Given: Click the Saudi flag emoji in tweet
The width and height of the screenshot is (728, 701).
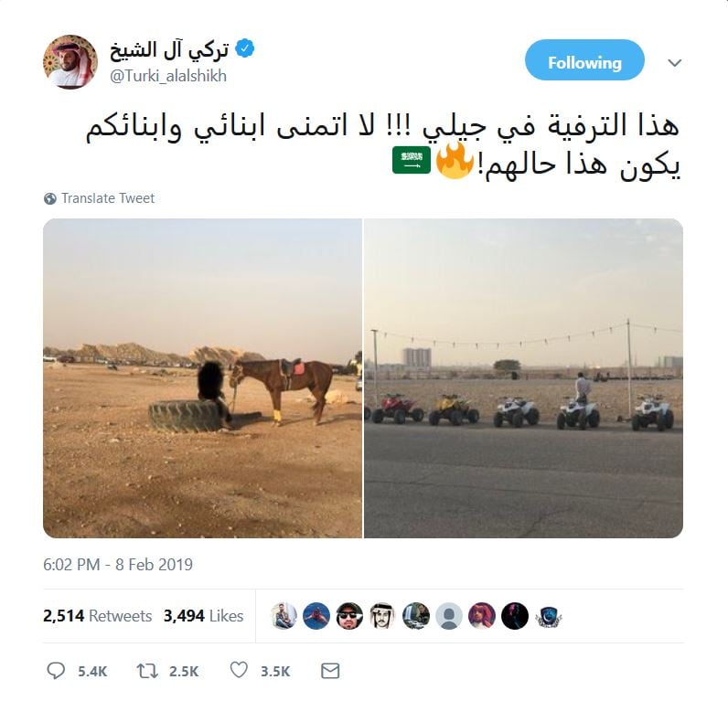Looking at the screenshot, I should [412, 161].
